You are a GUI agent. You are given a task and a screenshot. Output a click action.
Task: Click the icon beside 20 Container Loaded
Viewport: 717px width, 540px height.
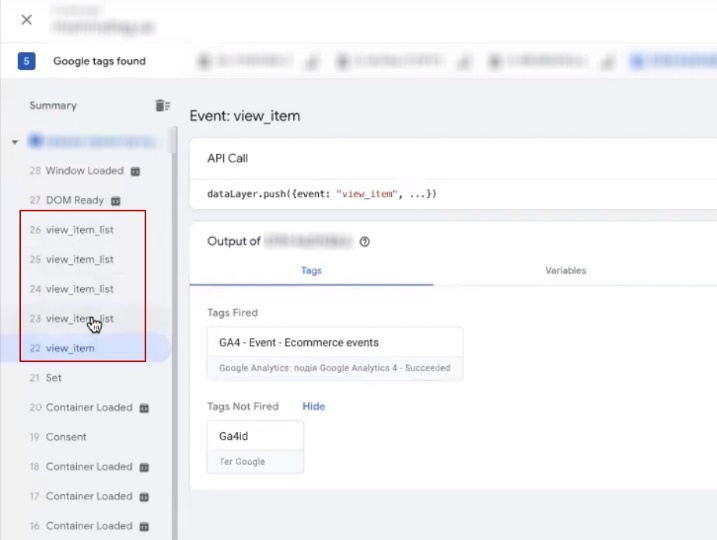[x=144, y=408]
